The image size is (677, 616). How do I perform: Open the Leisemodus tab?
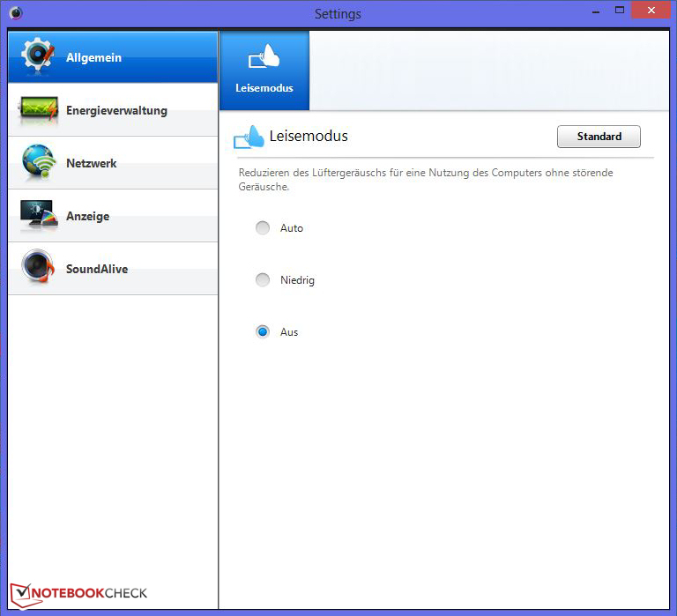264,70
